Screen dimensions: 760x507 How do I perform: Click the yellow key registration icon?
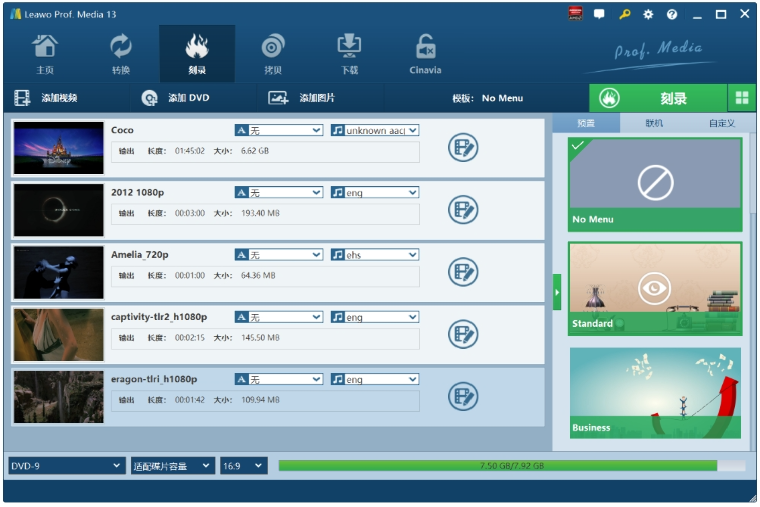click(624, 14)
